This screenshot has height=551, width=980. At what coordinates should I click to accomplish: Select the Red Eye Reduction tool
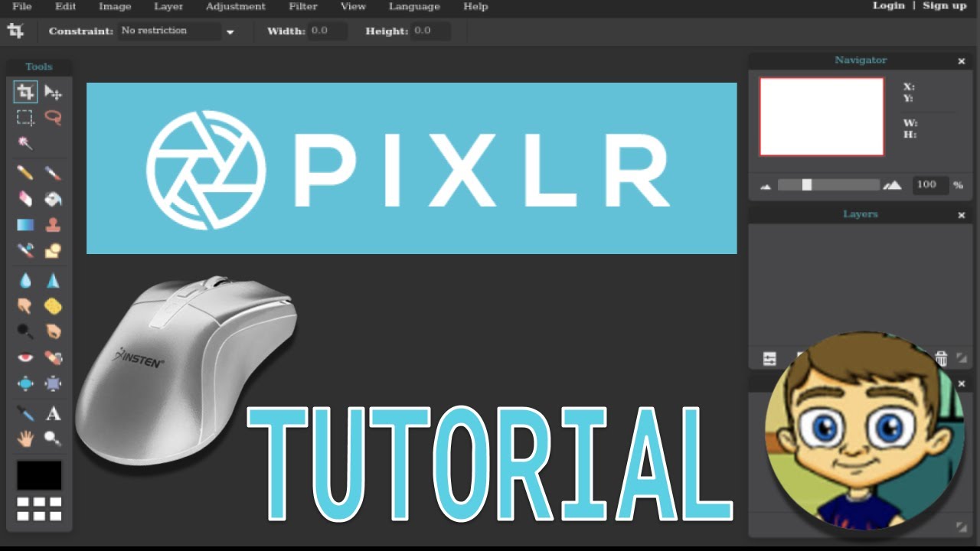(x=25, y=357)
